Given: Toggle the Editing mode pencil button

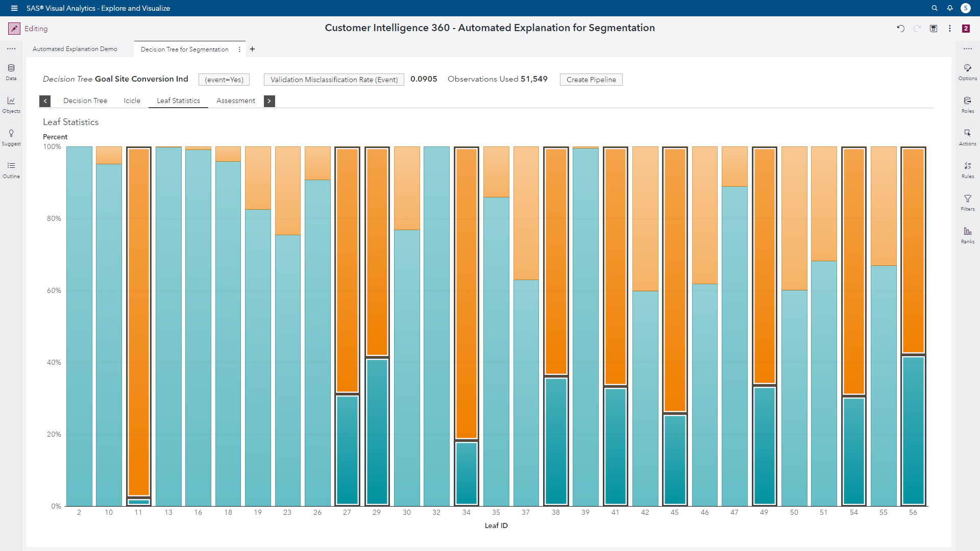Looking at the screenshot, I should point(14,29).
